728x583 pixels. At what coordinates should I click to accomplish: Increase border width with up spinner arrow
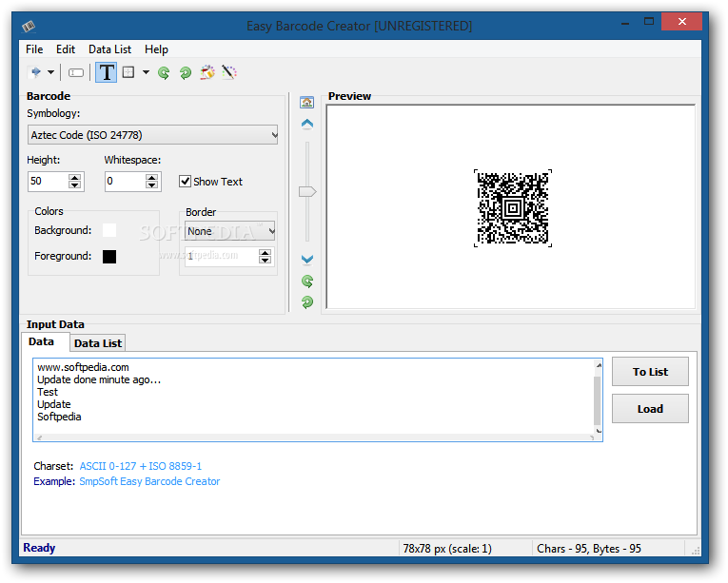[266, 253]
